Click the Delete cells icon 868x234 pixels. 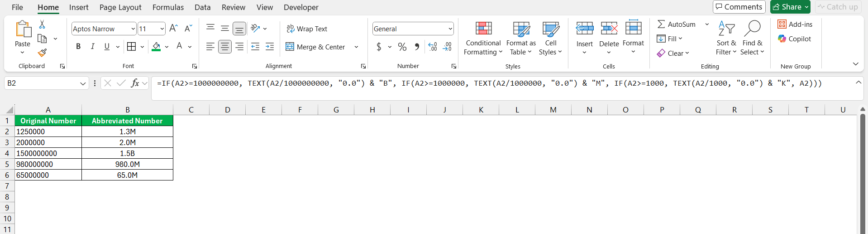click(x=609, y=29)
